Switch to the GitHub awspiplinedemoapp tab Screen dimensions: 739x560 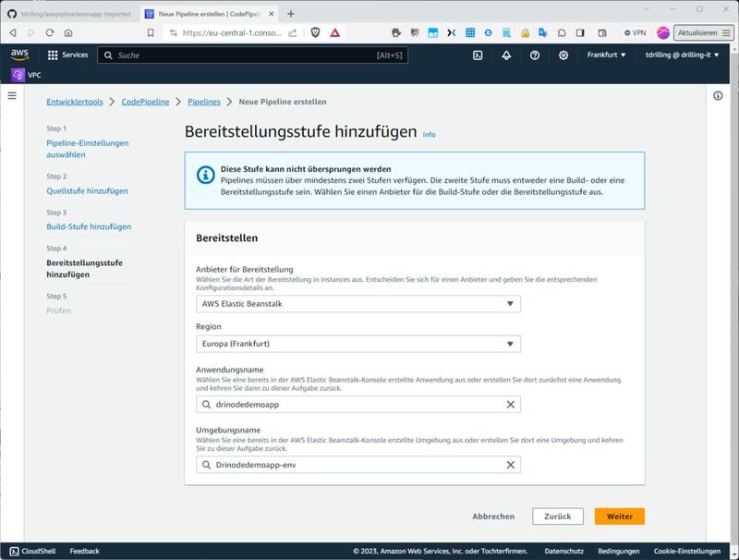coord(70,14)
